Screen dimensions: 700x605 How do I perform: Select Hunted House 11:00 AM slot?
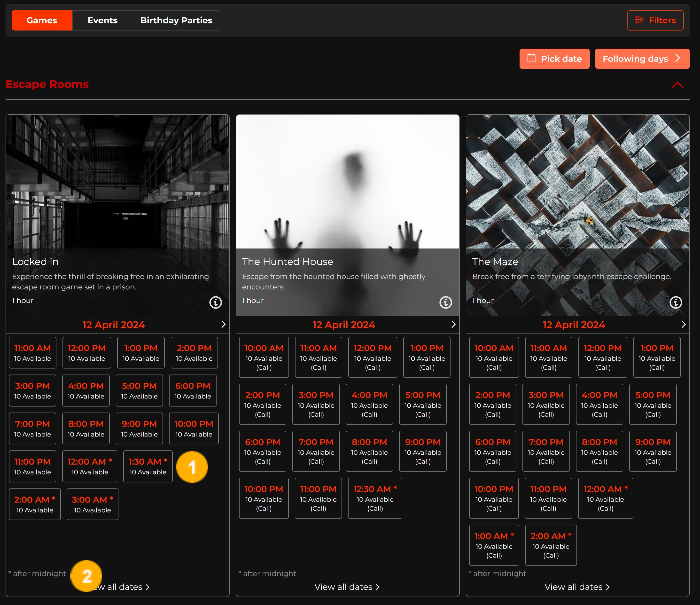pyautogui.click(x=318, y=357)
